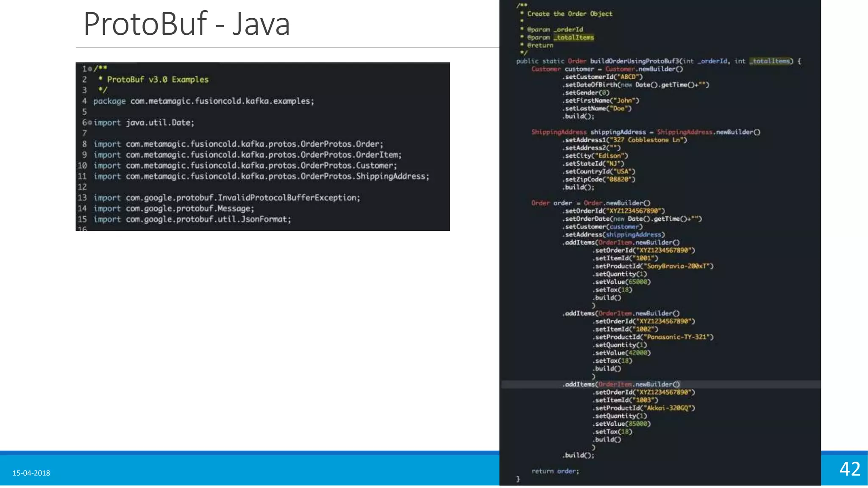Click the .setDateOfBirth call line
868x488 pixels.
[636, 85]
